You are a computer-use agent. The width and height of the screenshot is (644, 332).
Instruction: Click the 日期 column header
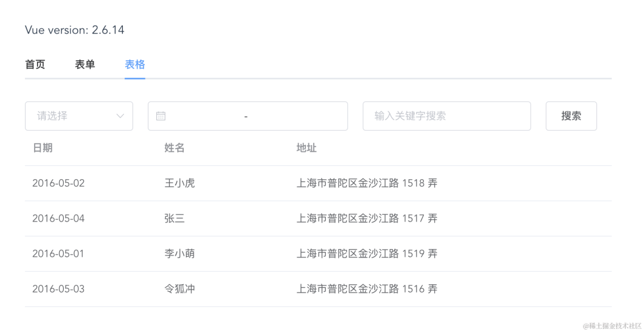coord(42,148)
